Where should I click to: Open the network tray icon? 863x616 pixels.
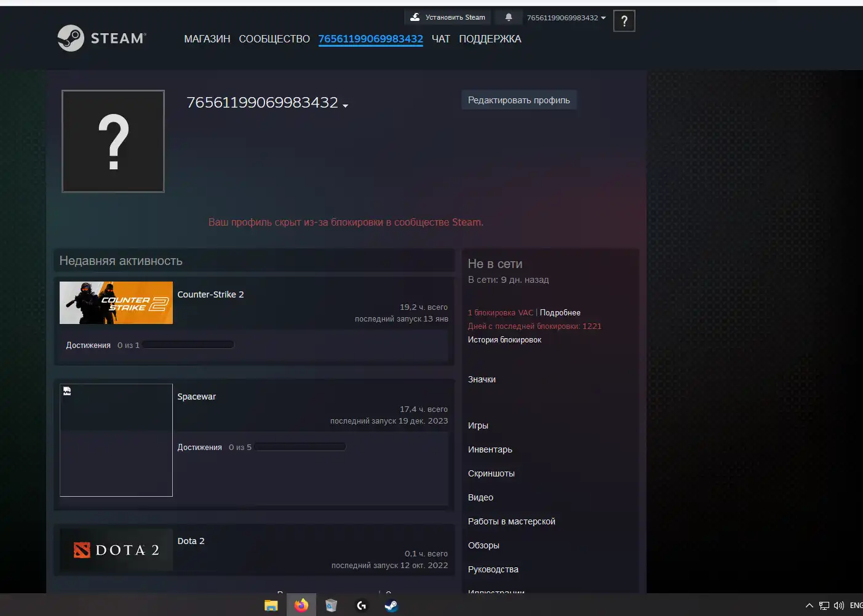(x=824, y=606)
